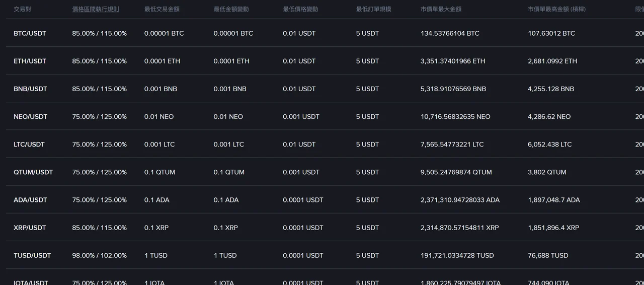This screenshot has height=285, width=644.
Task: Select the QTUM/USDT trading pair
Action: pos(33,172)
